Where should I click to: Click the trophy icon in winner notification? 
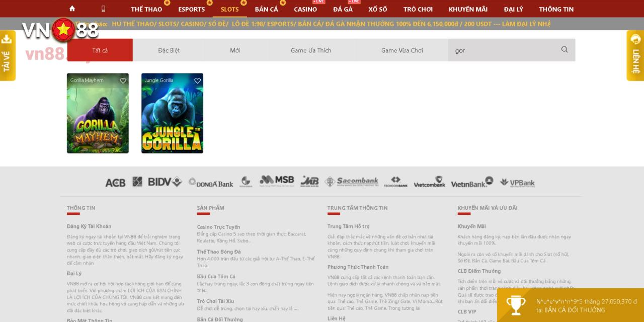click(516, 305)
